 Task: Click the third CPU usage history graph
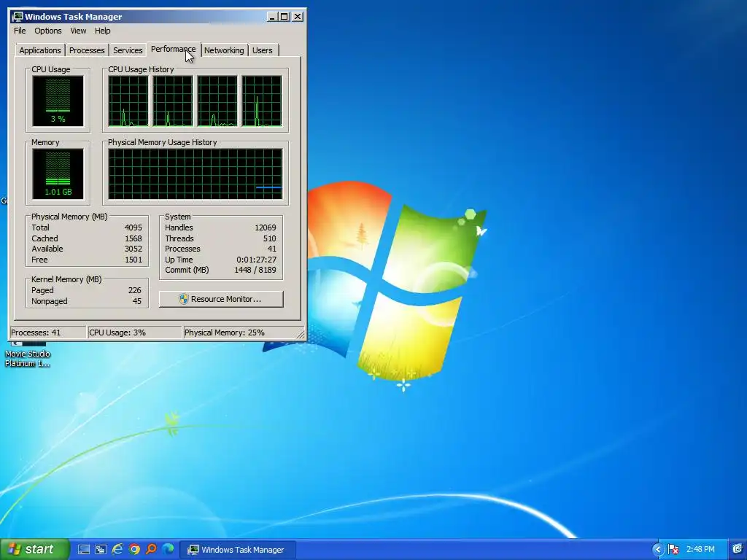(217, 101)
